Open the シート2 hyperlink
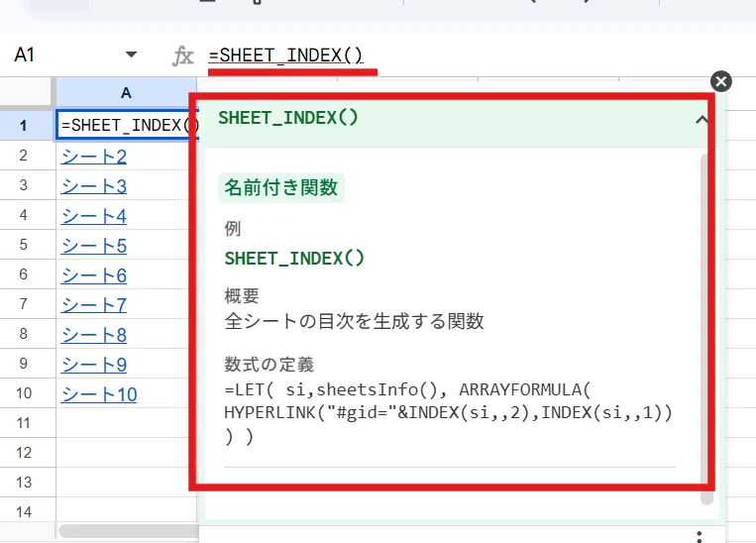The image size is (756, 543). click(x=93, y=157)
